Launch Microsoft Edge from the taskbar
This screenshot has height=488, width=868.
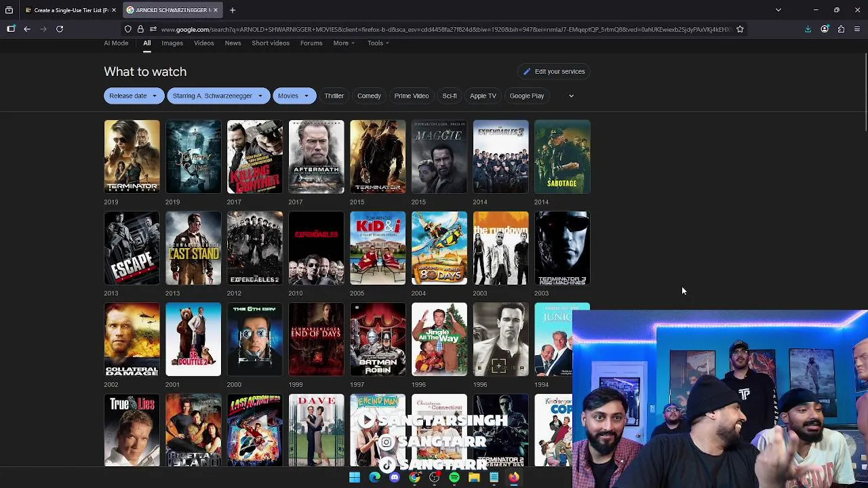[374, 478]
